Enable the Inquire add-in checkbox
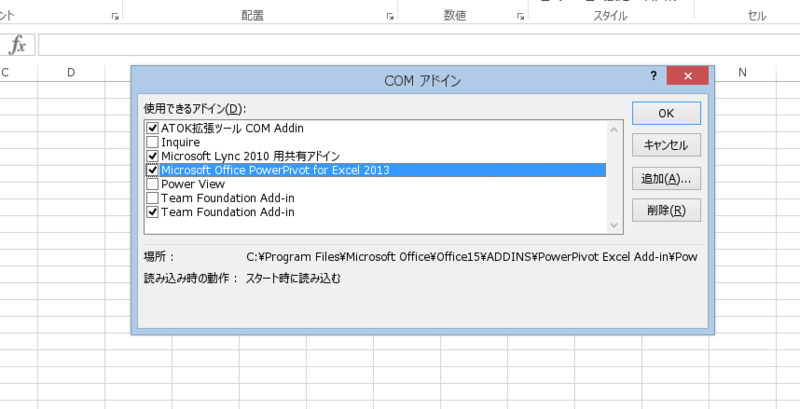This screenshot has width=800, height=409. (x=152, y=142)
